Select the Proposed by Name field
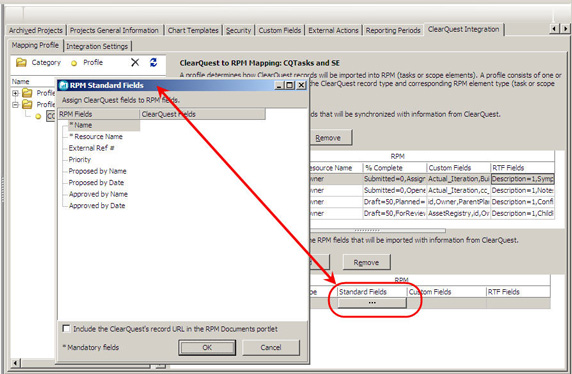This screenshot has height=374, width=572. point(97,171)
